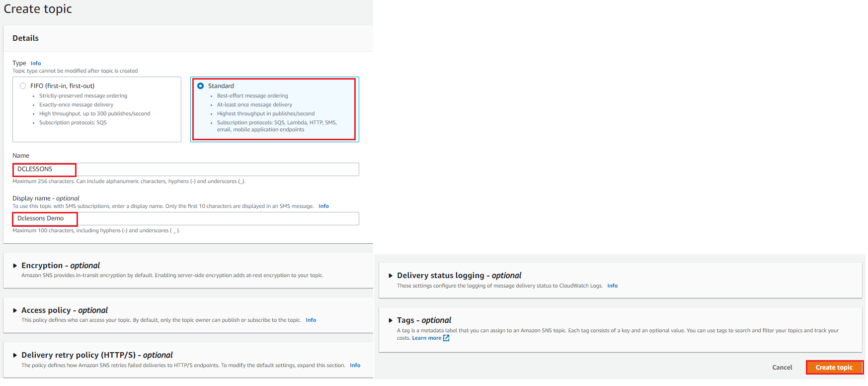Screen dimensions: 868x386
Task: Click the Display name field with Dclessons Demo
Action: point(185,219)
